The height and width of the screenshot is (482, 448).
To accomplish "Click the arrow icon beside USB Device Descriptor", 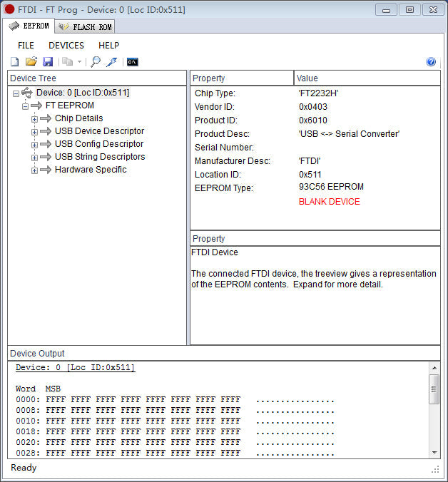I will pos(46,131).
